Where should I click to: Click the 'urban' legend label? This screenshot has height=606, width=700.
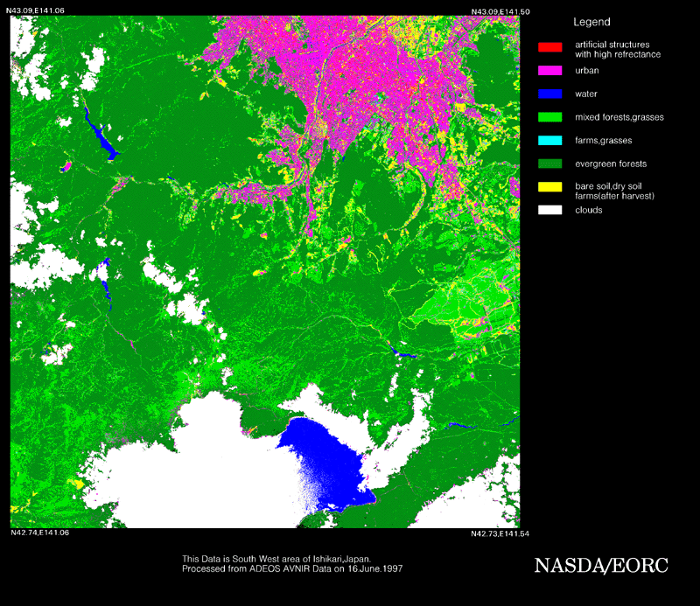pos(586,71)
